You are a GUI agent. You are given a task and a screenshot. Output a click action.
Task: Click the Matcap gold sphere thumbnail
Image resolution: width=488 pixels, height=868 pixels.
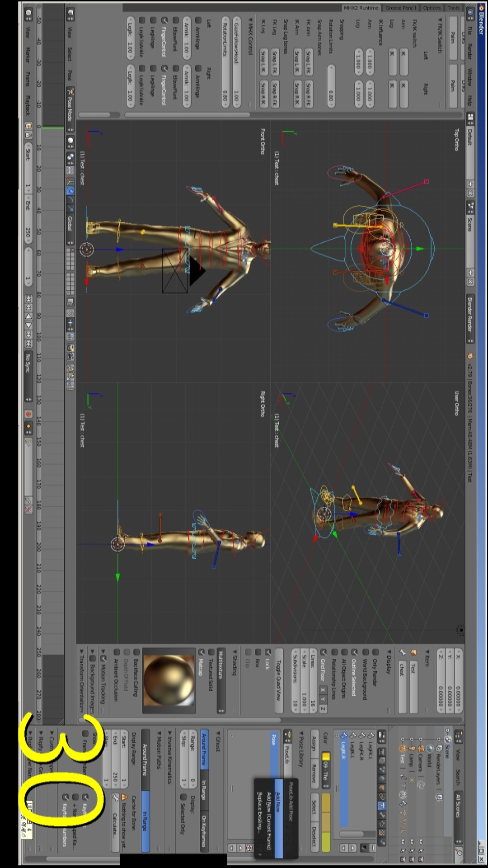[x=169, y=681]
